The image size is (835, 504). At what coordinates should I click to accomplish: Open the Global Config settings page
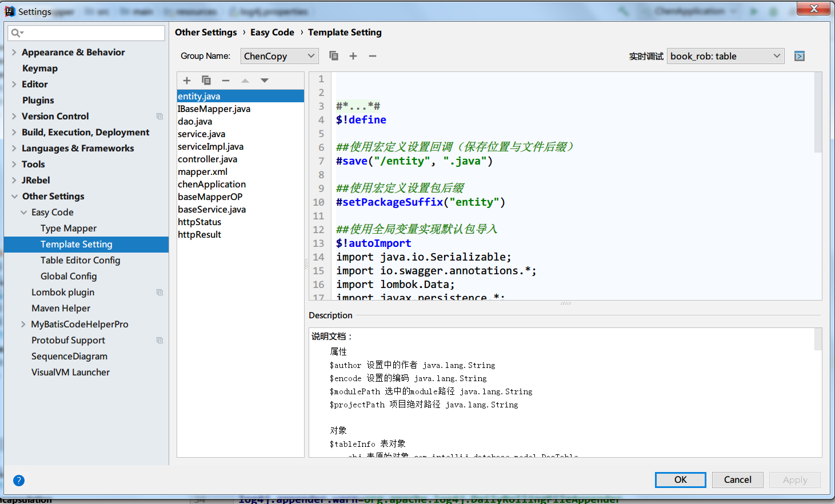coord(69,276)
